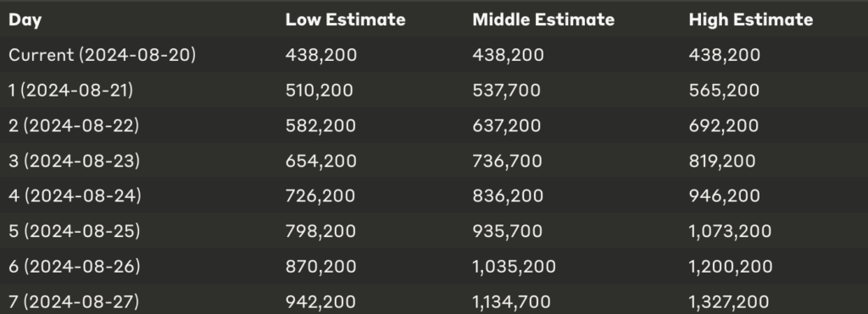Click the low estimate value 510,200
This screenshot has height=314, width=868.
click(x=319, y=90)
